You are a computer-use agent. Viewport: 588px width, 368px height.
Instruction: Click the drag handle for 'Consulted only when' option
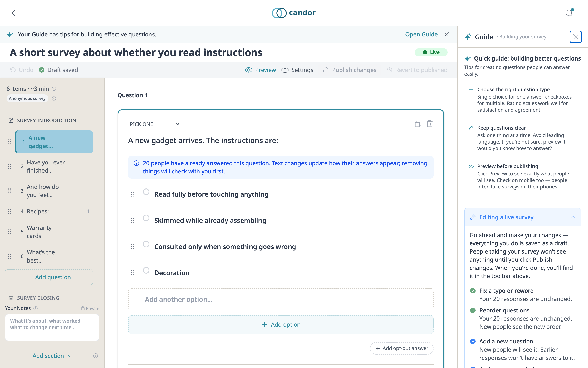pyautogui.click(x=133, y=247)
